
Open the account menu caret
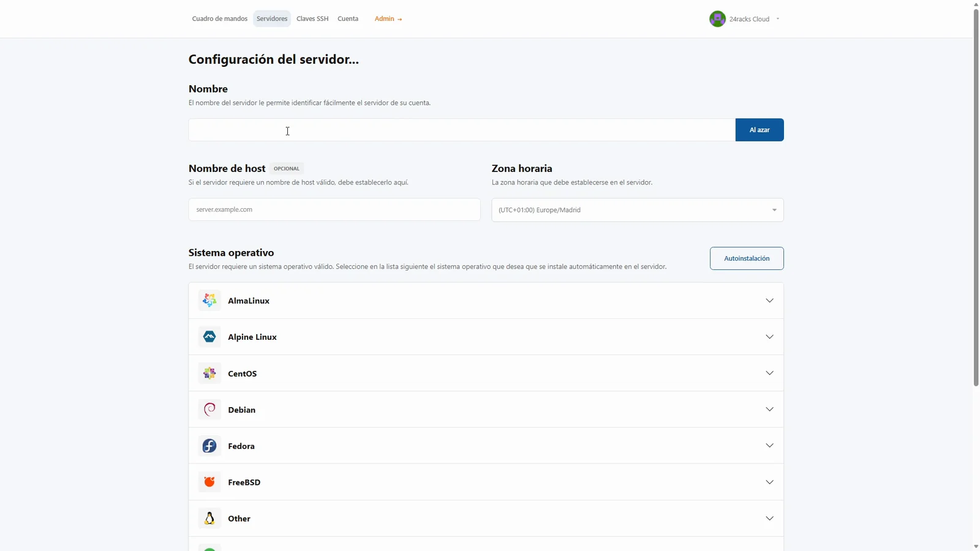778,19
